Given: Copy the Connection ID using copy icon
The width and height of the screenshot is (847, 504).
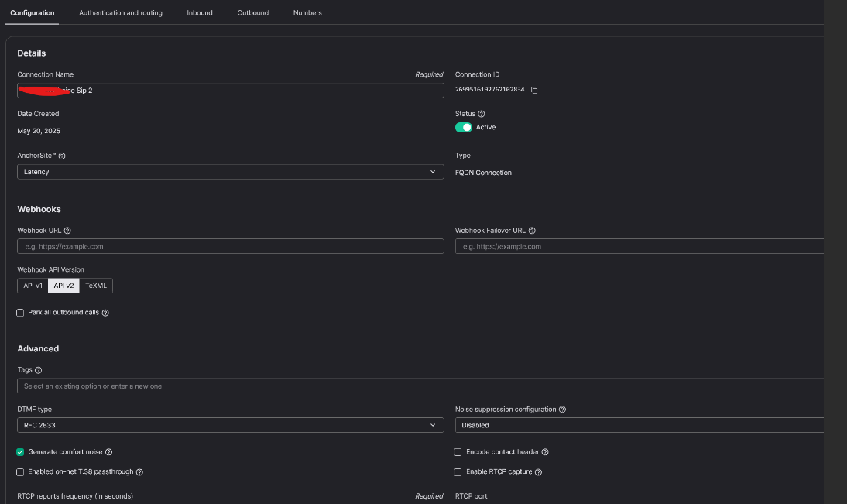Looking at the screenshot, I should (534, 91).
